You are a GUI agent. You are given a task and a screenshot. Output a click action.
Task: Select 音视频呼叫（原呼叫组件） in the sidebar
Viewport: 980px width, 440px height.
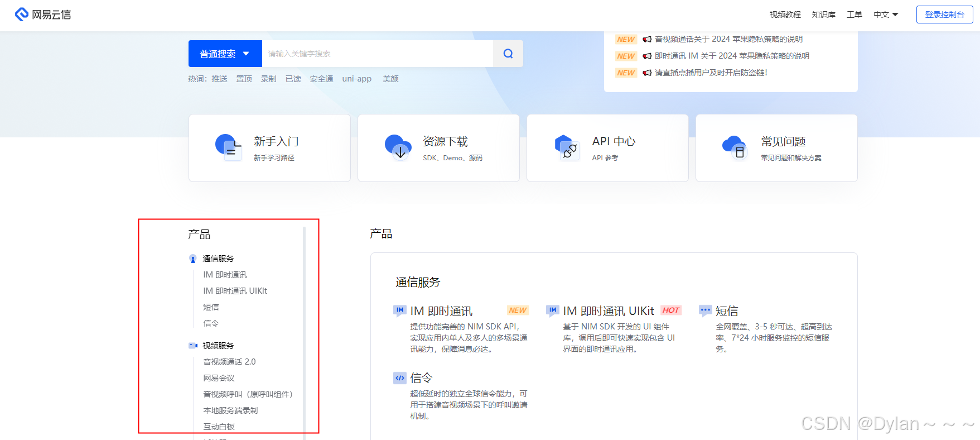tap(248, 394)
